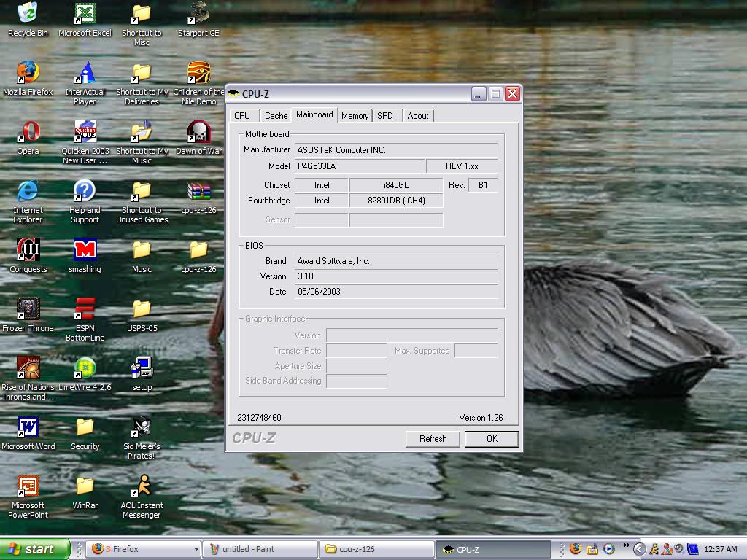Launch Firefox from the taskbar toolbar
Image resolution: width=747 pixels, height=560 pixels.
[x=575, y=549]
